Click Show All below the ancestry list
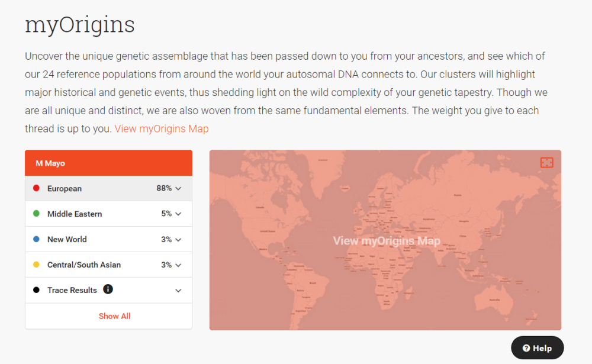Image resolution: width=592 pixels, height=364 pixels. [x=114, y=315]
